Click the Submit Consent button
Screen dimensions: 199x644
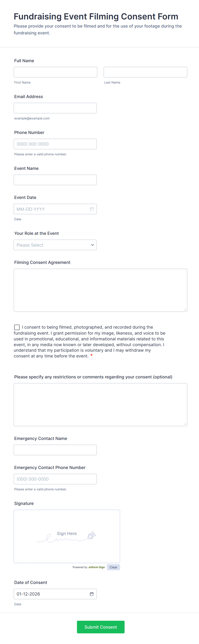click(100, 627)
